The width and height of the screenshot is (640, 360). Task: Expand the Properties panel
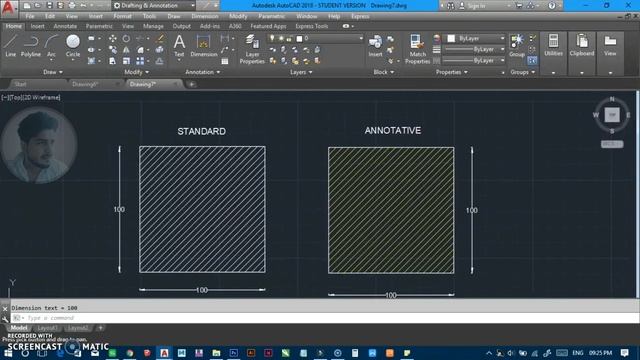click(451, 72)
